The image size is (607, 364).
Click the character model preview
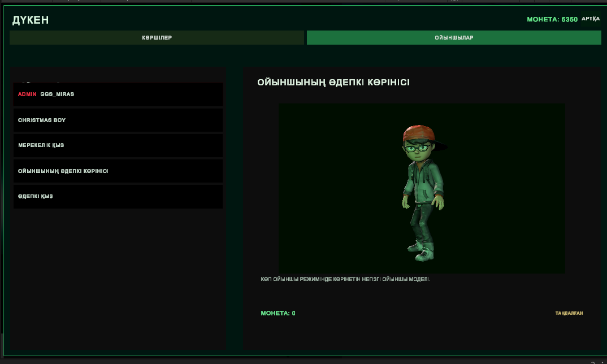point(422,188)
